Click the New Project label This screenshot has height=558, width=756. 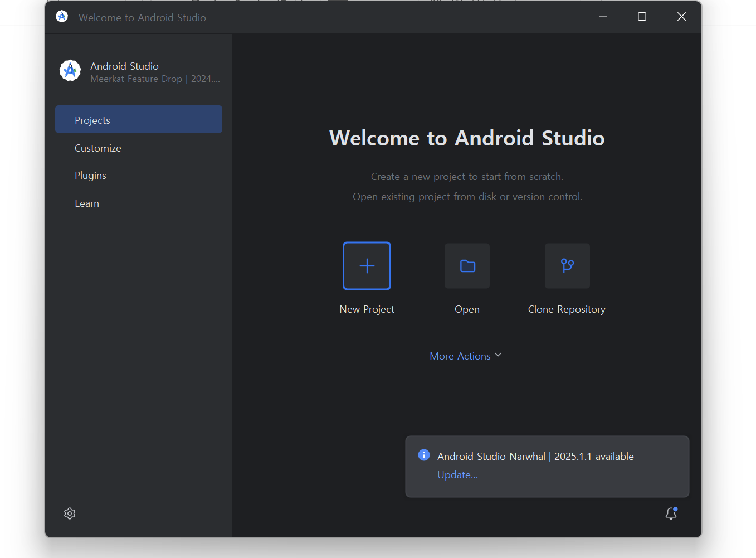pyautogui.click(x=367, y=309)
